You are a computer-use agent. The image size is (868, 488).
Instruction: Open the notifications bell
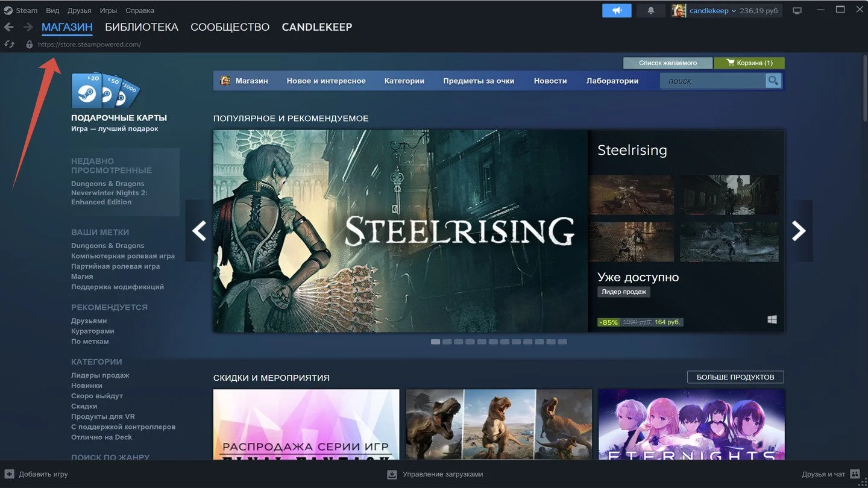[x=651, y=11]
